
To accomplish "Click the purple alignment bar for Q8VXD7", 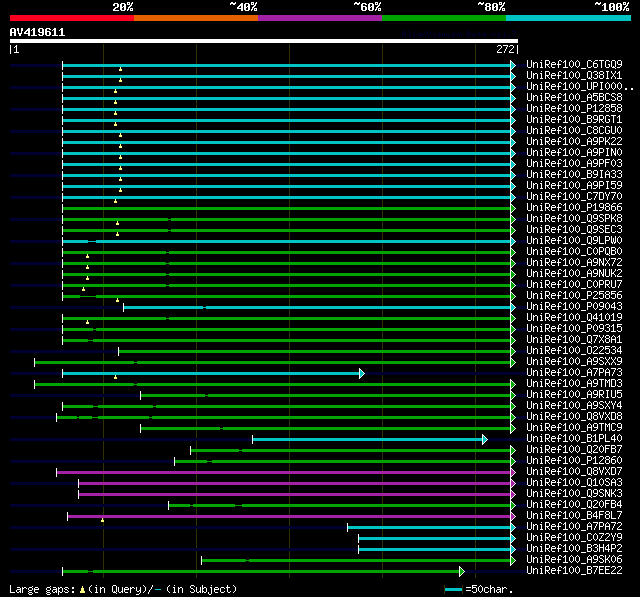I will (x=284, y=473).
